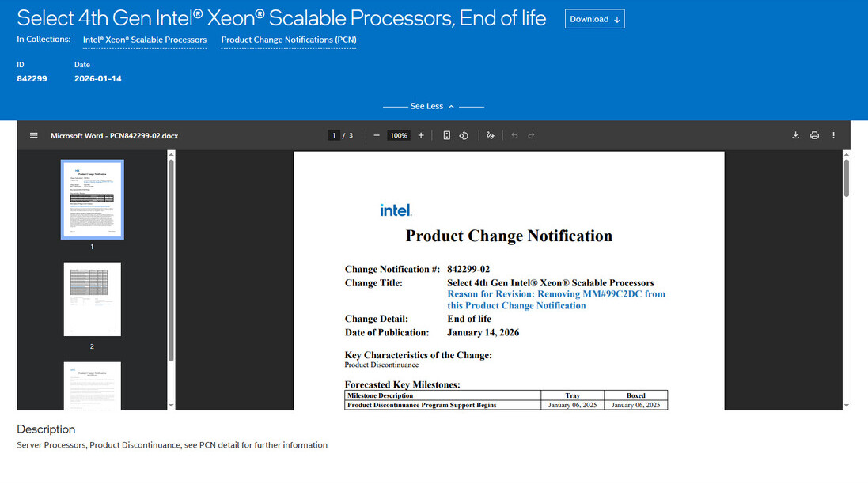868x484 pixels.
Task: Click the Download button in header
Action: 594,19
